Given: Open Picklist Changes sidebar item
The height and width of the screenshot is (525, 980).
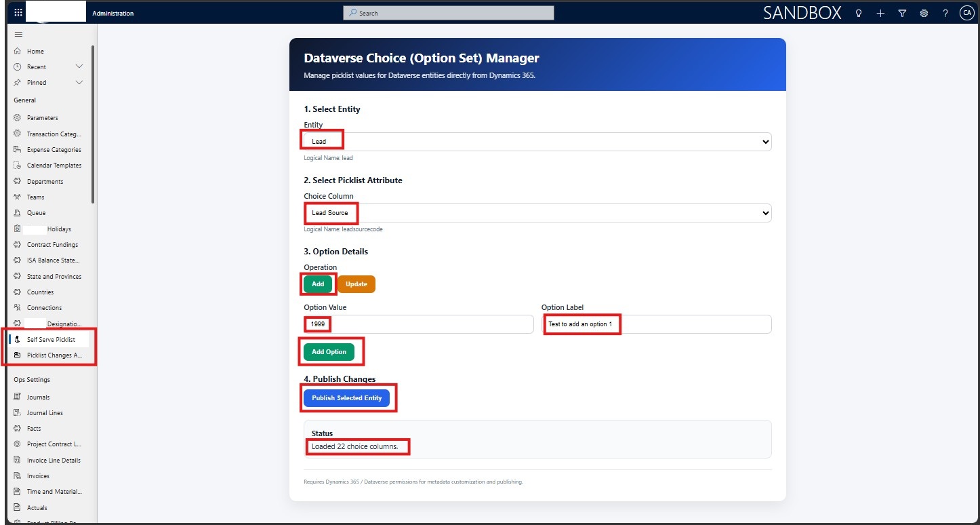Looking at the screenshot, I should 51,355.
